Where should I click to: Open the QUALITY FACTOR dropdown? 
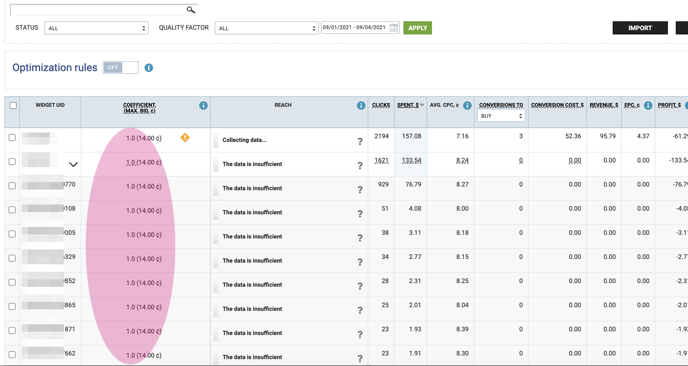coord(266,28)
